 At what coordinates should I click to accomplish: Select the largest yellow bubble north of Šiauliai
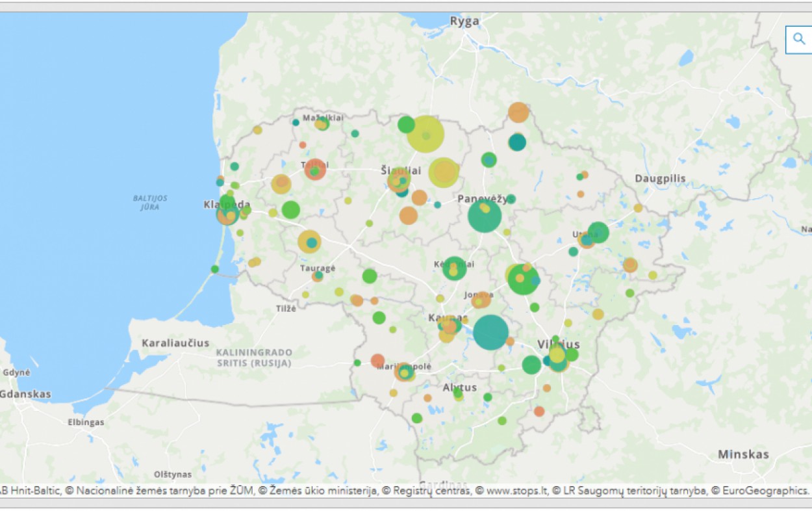point(425,134)
